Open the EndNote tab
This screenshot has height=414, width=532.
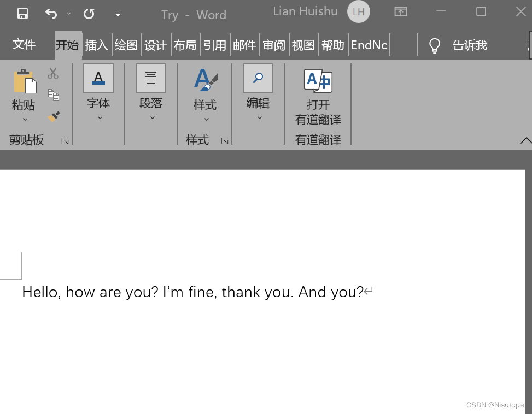point(369,45)
